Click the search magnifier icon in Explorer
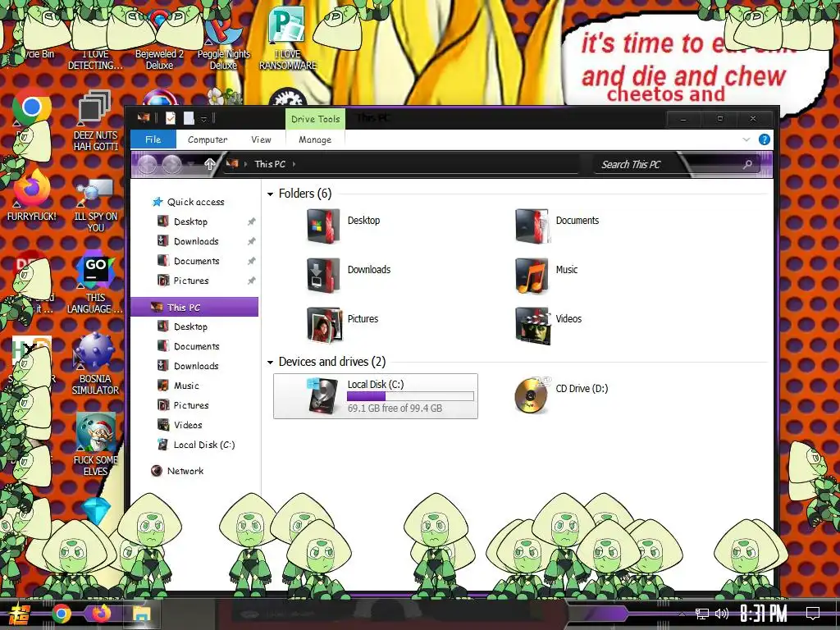The height and width of the screenshot is (630, 840). [747, 164]
